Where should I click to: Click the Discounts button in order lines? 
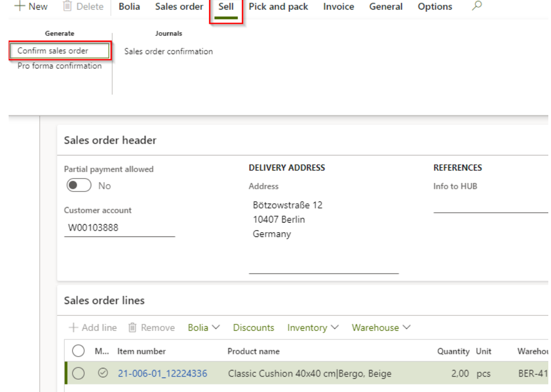[x=253, y=328]
